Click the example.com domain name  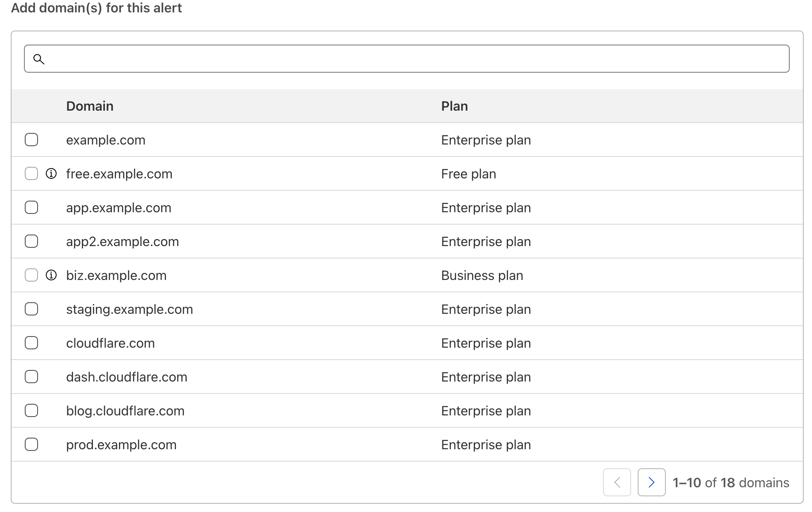pos(106,140)
